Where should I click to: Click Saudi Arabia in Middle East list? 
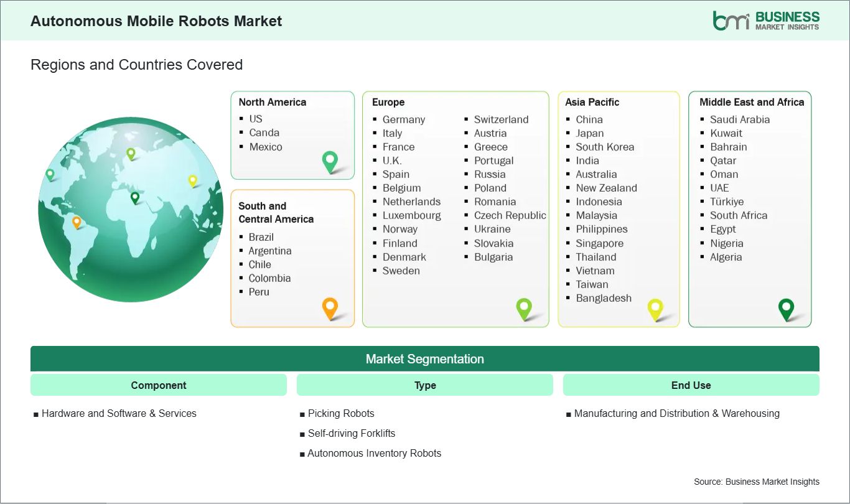point(740,119)
